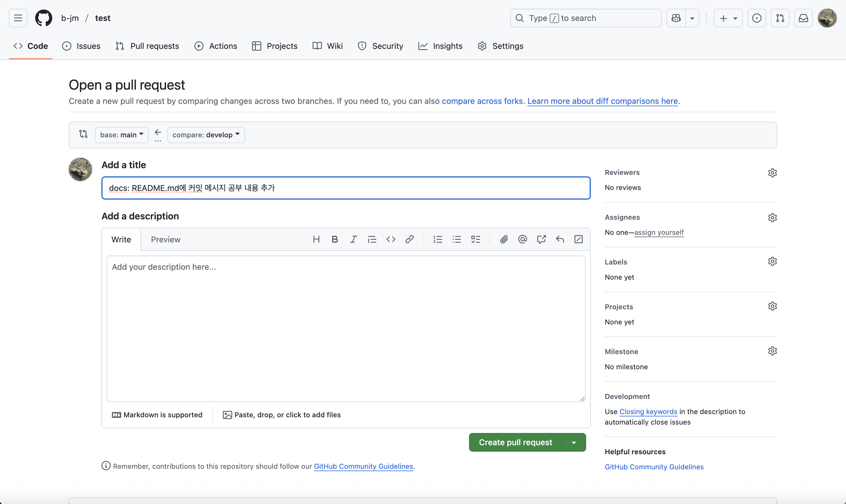This screenshot has width=846, height=504.
Task: Switch to the Preview tab
Action: pos(165,240)
